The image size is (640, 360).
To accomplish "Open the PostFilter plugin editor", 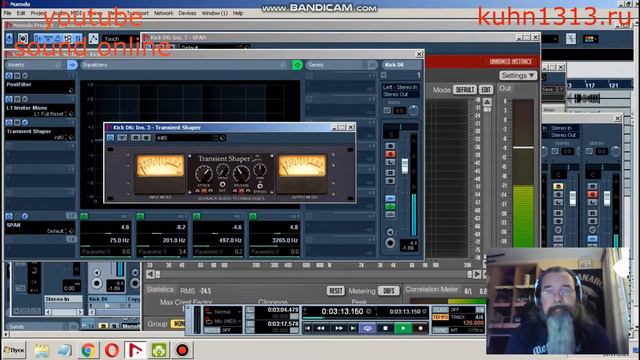I will click(25, 76).
